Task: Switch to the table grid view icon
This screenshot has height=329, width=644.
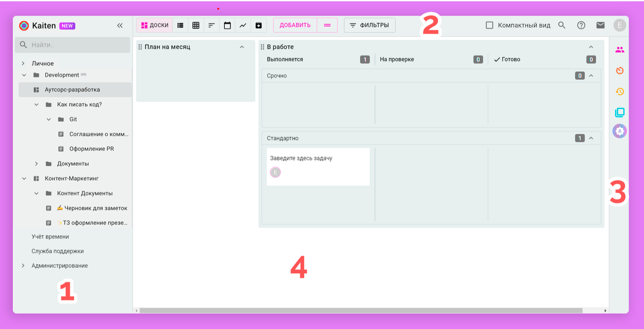Action: (196, 25)
